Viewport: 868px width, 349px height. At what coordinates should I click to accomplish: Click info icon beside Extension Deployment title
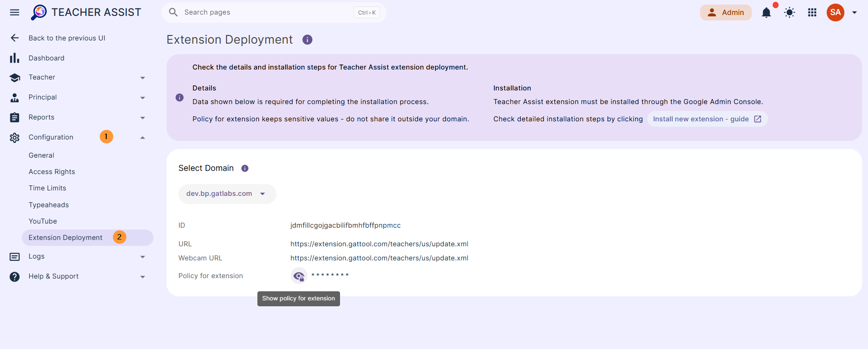(x=307, y=40)
